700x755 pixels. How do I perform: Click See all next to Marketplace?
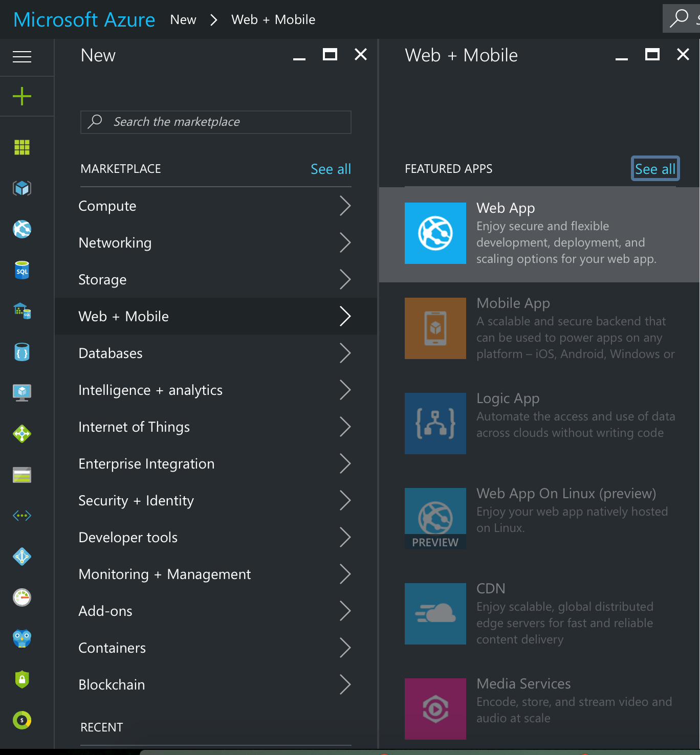pyautogui.click(x=331, y=169)
